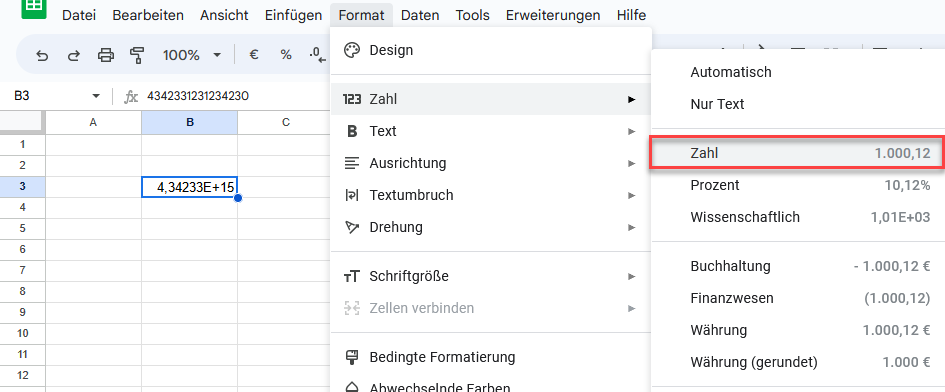945x392 pixels.
Task: Select column B header
Action: point(190,122)
